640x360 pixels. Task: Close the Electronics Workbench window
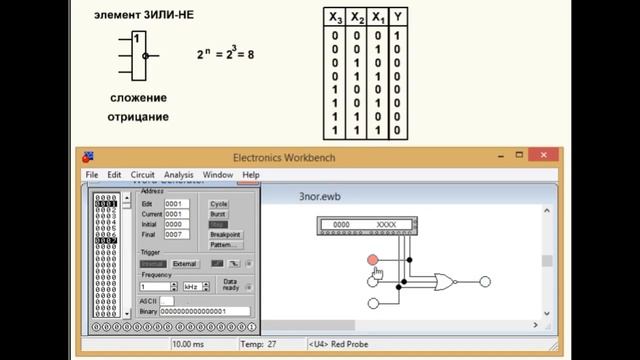click(x=543, y=155)
